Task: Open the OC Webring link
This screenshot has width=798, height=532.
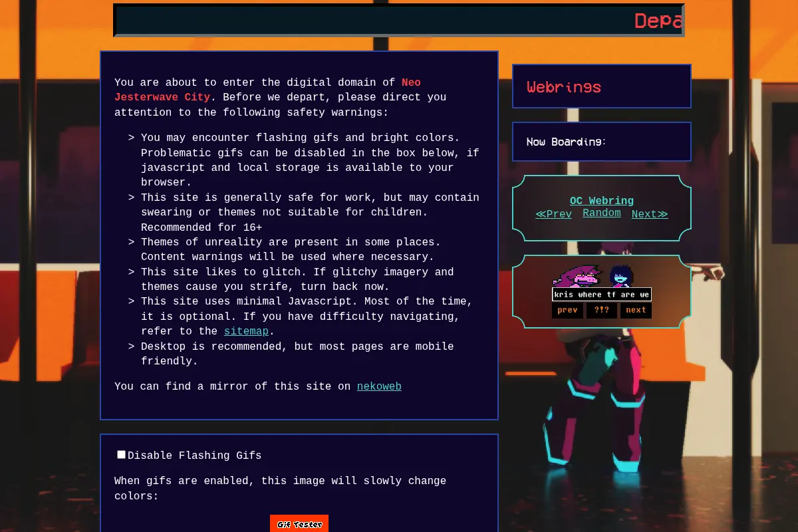Action: (x=602, y=201)
